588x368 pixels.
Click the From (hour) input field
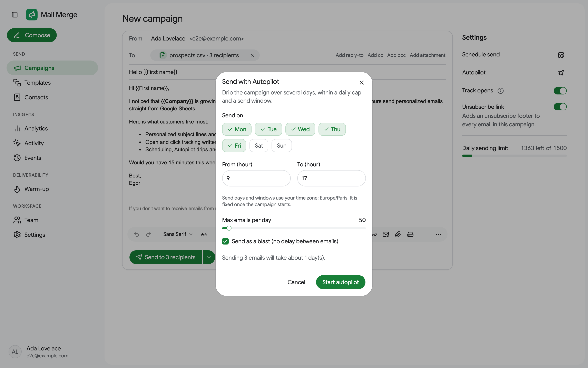pos(256,178)
